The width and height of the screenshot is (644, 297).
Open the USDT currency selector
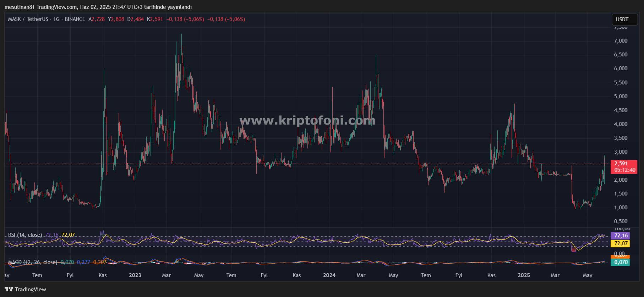(x=624, y=20)
